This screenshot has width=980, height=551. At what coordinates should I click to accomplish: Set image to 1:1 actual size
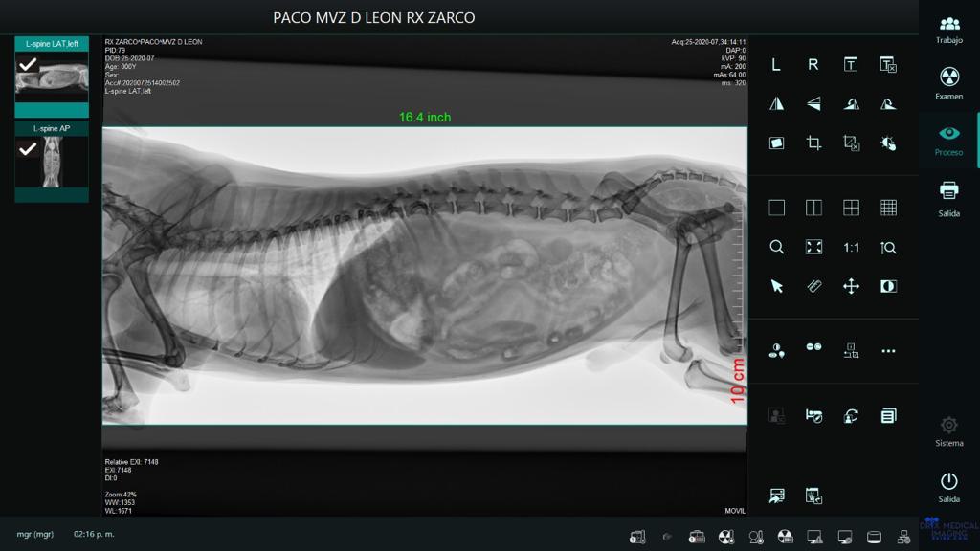coord(851,247)
